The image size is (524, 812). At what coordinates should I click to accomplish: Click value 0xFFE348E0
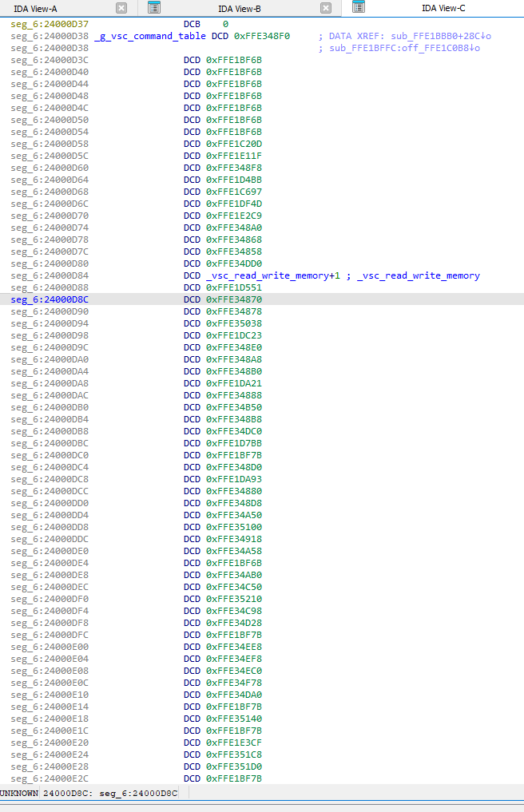(x=234, y=347)
